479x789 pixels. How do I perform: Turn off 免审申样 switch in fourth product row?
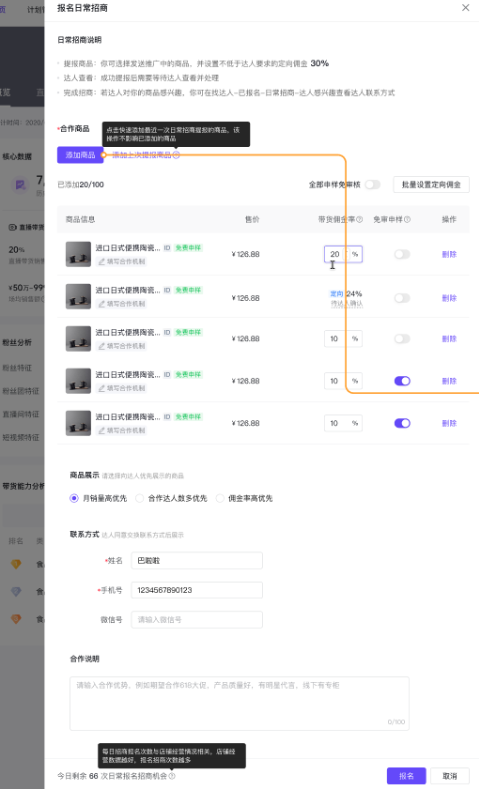tap(402, 381)
